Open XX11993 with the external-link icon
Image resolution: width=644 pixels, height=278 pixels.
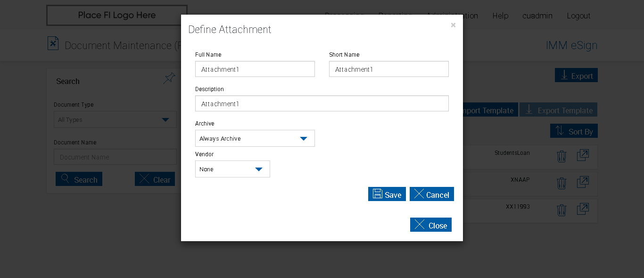(583, 209)
